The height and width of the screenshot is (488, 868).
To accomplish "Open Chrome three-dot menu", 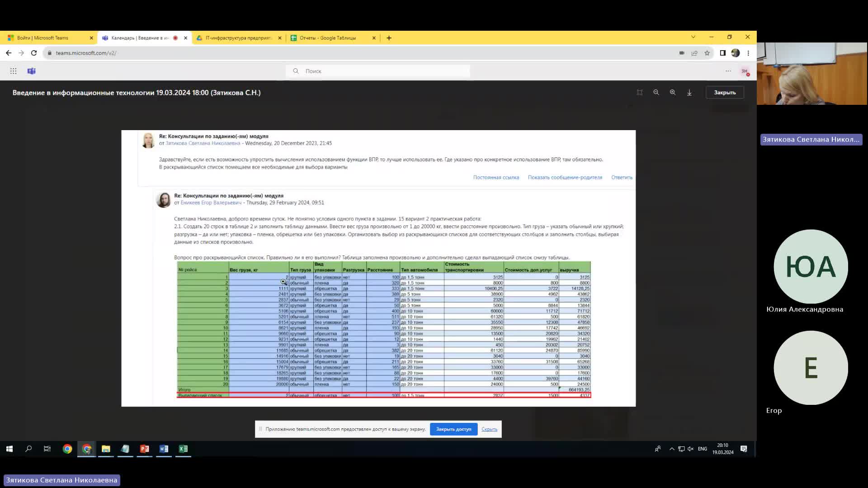I will click(x=748, y=53).
